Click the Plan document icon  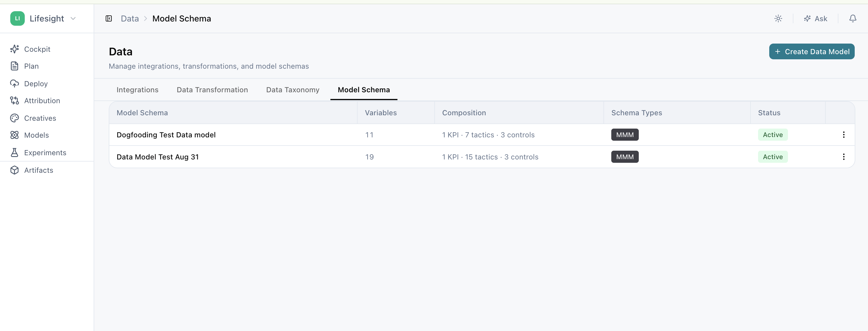point(14,66)
